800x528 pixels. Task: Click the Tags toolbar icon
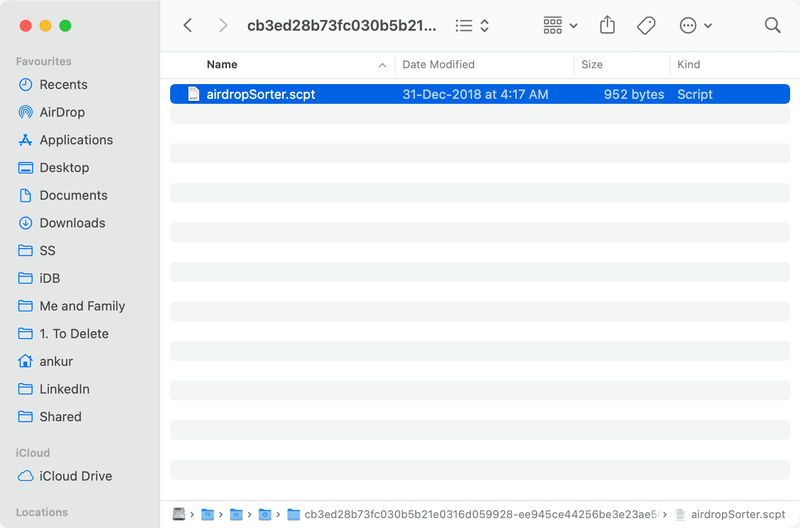[646, 26]
